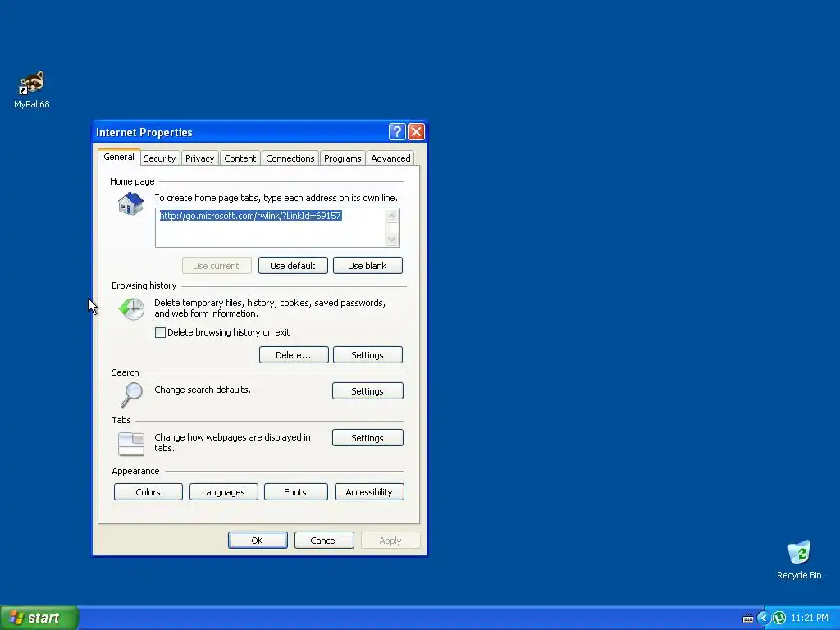Screen dimensions: 840x630
Task: Open the Privacy tab
Action: (x=200, y=158)
